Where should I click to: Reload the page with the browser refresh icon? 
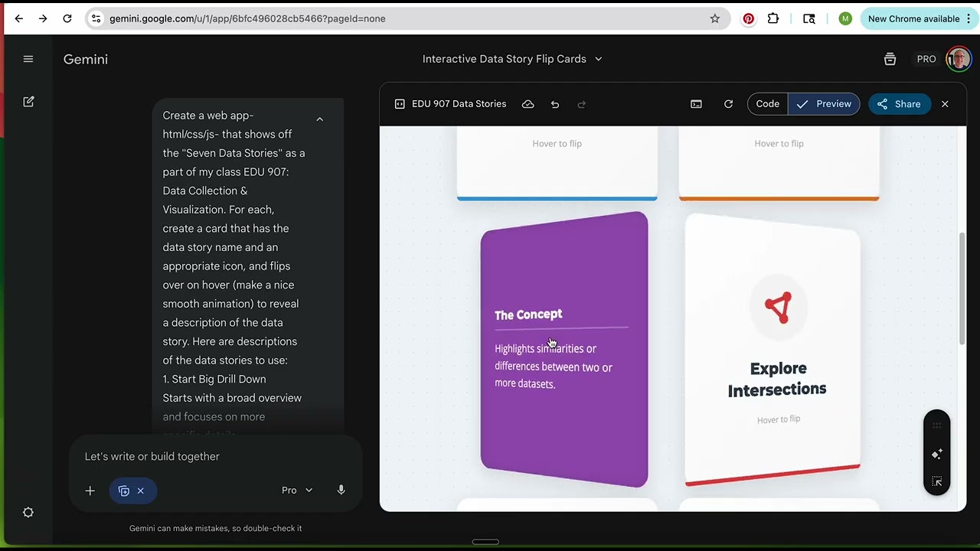(67, 18)
